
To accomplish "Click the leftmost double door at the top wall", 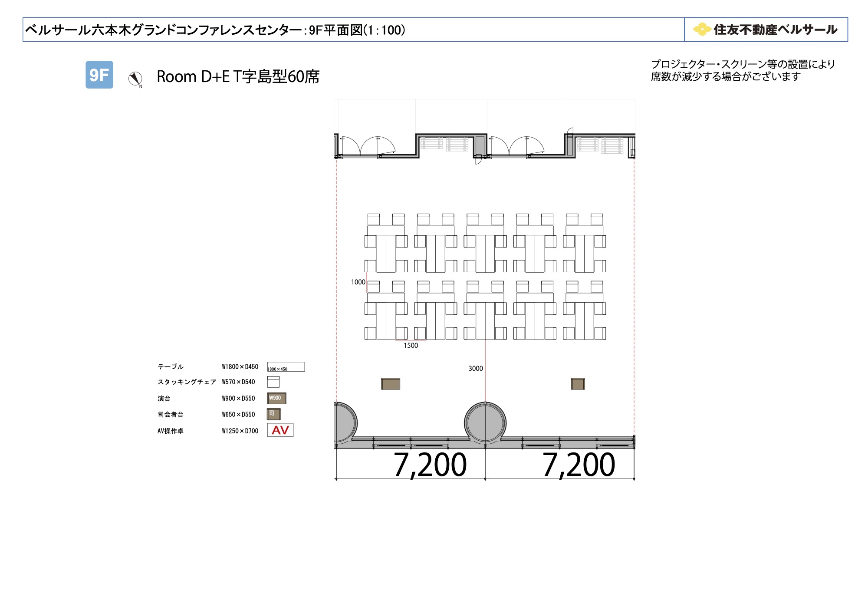I will 368,146.
